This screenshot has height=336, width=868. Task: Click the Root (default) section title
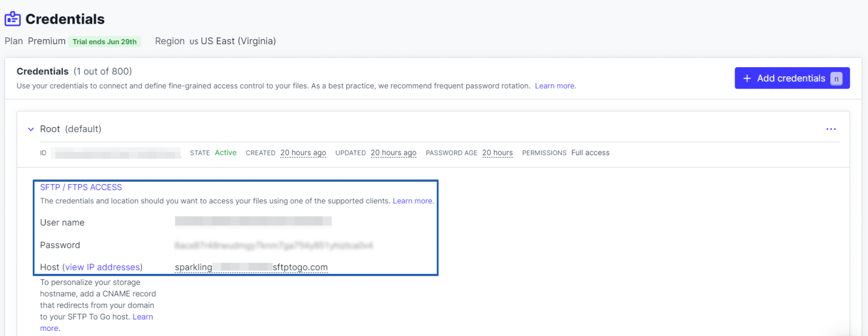tap(71, 129)
